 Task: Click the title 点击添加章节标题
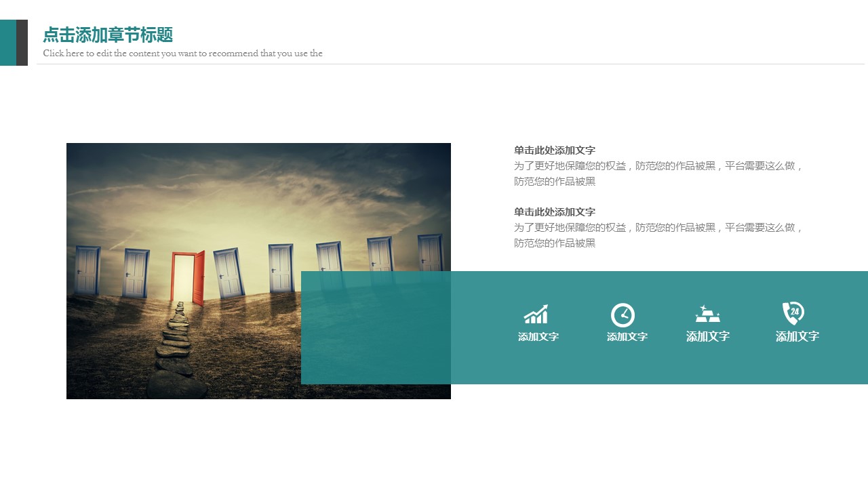[x=108, y=35]
